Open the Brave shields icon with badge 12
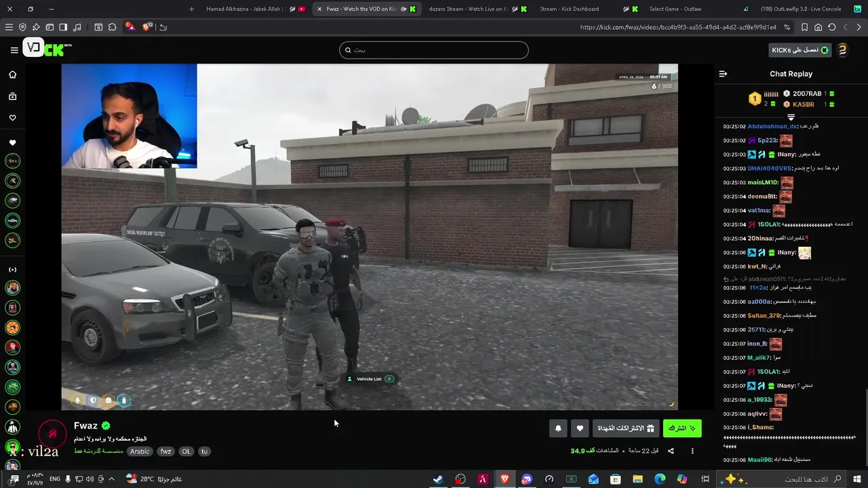Viewport: 868px width, 488px height. tap(147, 27)
